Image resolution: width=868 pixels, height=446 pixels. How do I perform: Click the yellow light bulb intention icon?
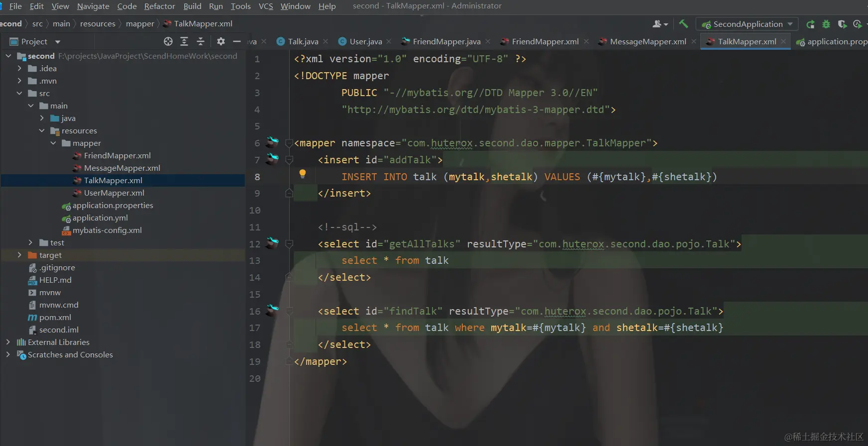click(302, 174)
